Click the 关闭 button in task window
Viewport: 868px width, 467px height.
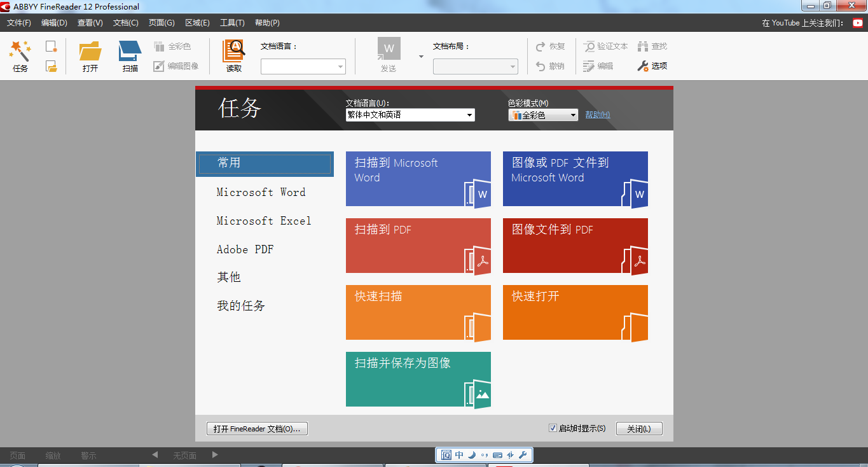click(639, 429)
